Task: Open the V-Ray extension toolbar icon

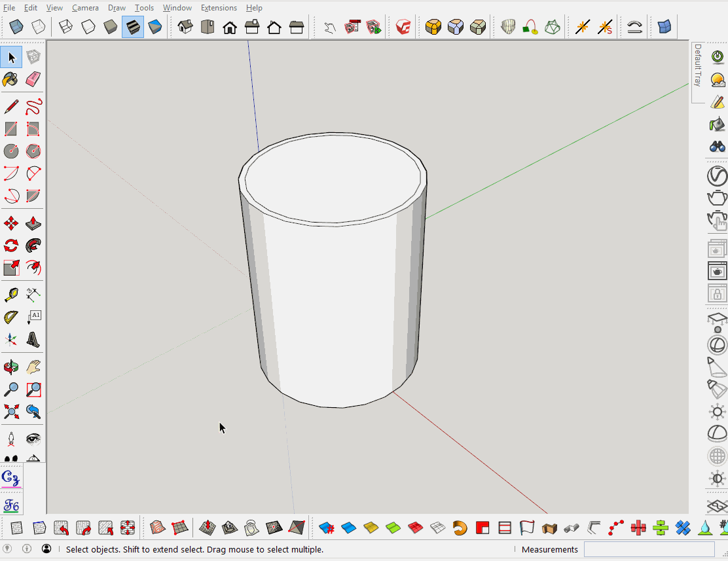Action: coord(402,27)
